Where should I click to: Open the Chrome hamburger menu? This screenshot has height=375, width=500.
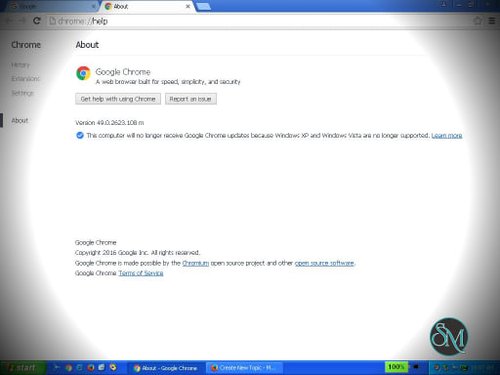pyautogui.click(x=492, y=21)
